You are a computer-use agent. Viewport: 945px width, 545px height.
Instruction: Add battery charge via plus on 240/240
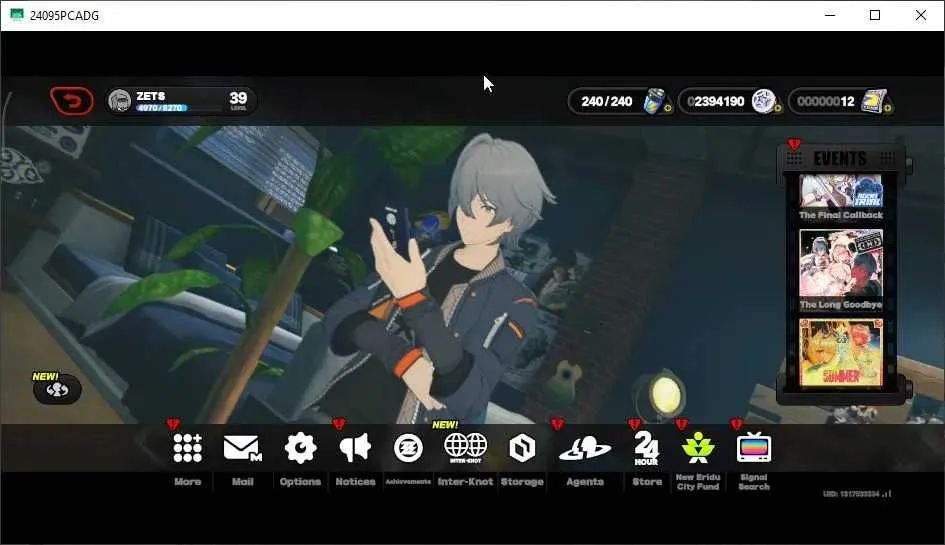pyautogui.click(x=668, y=109)
